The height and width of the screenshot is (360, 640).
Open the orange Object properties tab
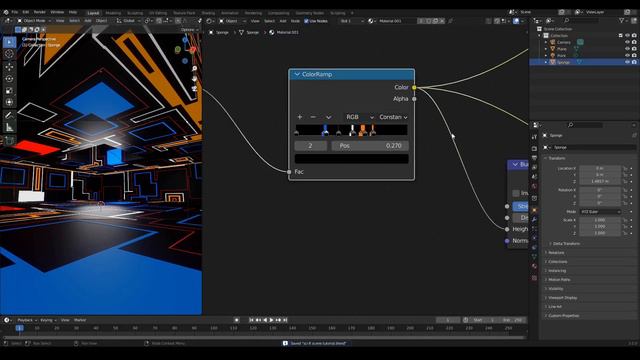[x=534, y=210]
